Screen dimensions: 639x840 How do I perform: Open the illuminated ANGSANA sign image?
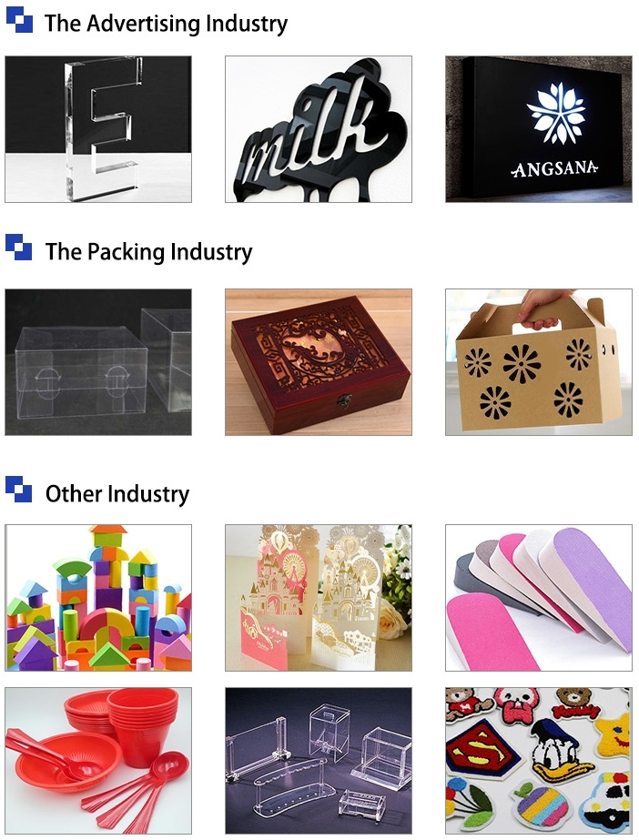539,129
